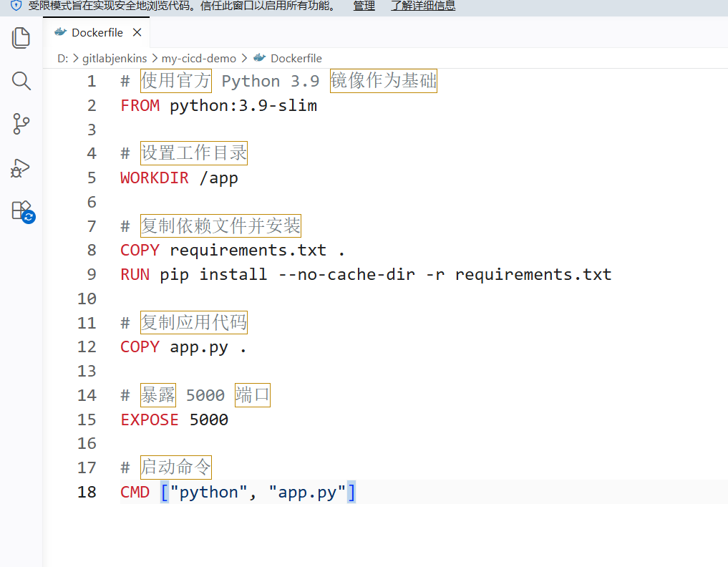Image resolution: width=728 pixels, height=567 pixels.
Task: Click the D: breadcrumb segment
Action: (x=63, y=59)
